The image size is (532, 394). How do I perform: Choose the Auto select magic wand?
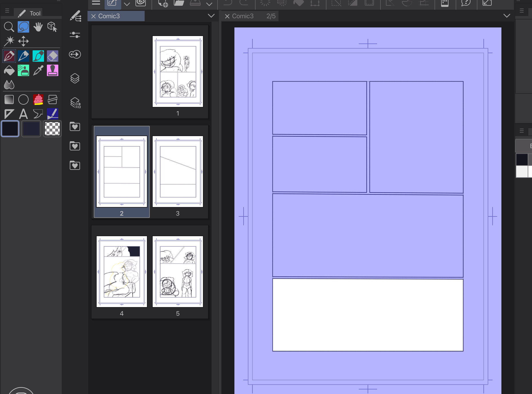tap(9, 41)
